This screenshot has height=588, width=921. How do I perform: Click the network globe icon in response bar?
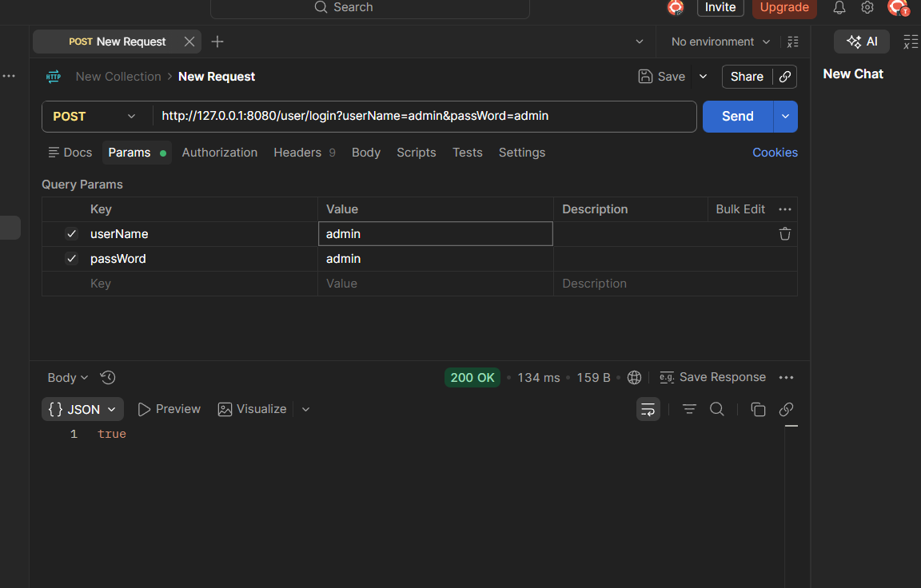tap(634, 377)
